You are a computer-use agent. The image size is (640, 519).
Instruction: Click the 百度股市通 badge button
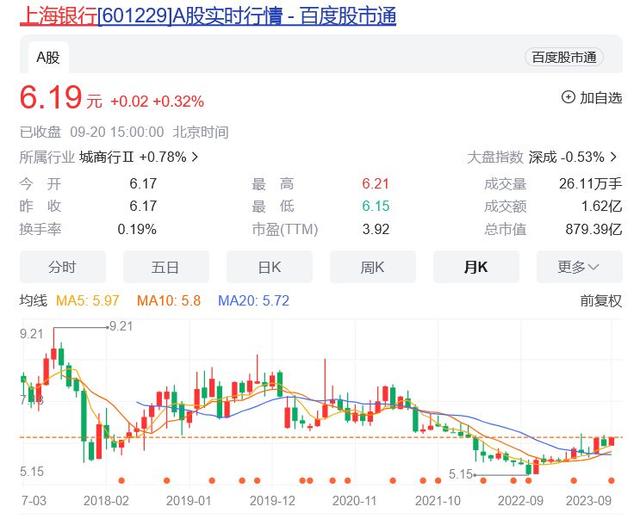[564, 58]
